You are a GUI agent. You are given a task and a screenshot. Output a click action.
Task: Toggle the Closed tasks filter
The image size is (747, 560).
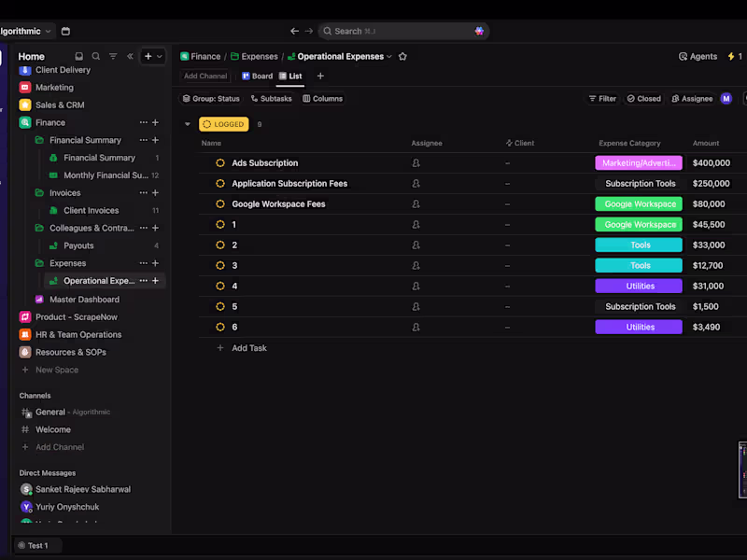[x=643, y=99]
